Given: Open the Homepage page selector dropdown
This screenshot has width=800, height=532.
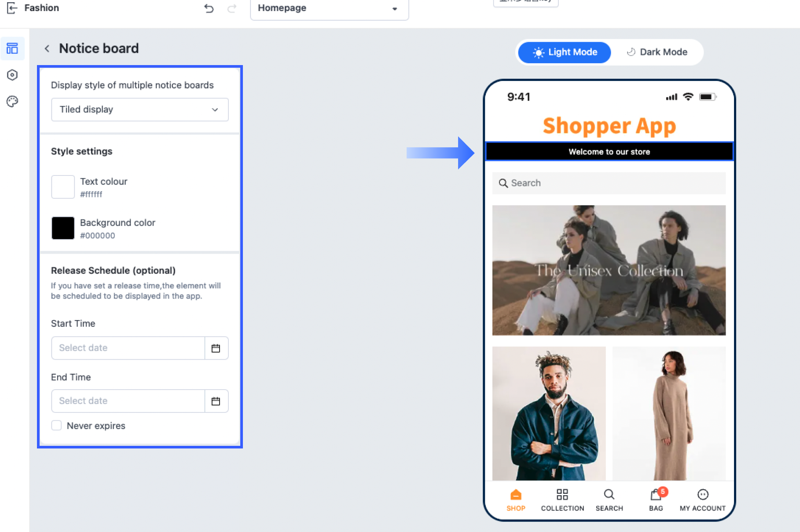Looking at the screenshot, I should tap(329, 9).
